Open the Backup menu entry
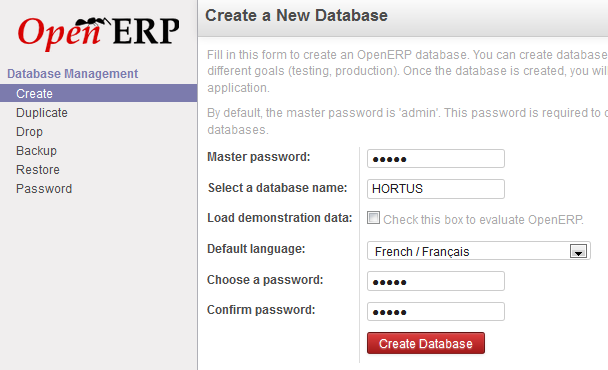 36,150
